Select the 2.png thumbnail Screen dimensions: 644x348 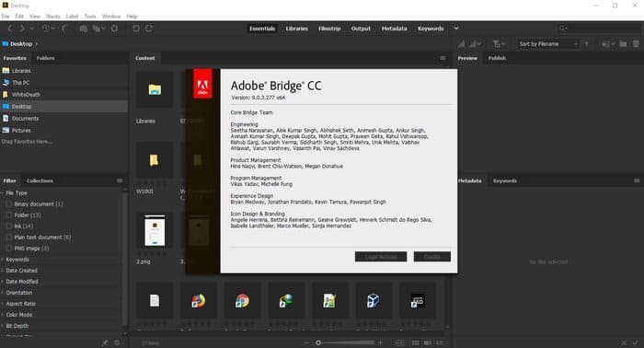click(x=155, y=230)
